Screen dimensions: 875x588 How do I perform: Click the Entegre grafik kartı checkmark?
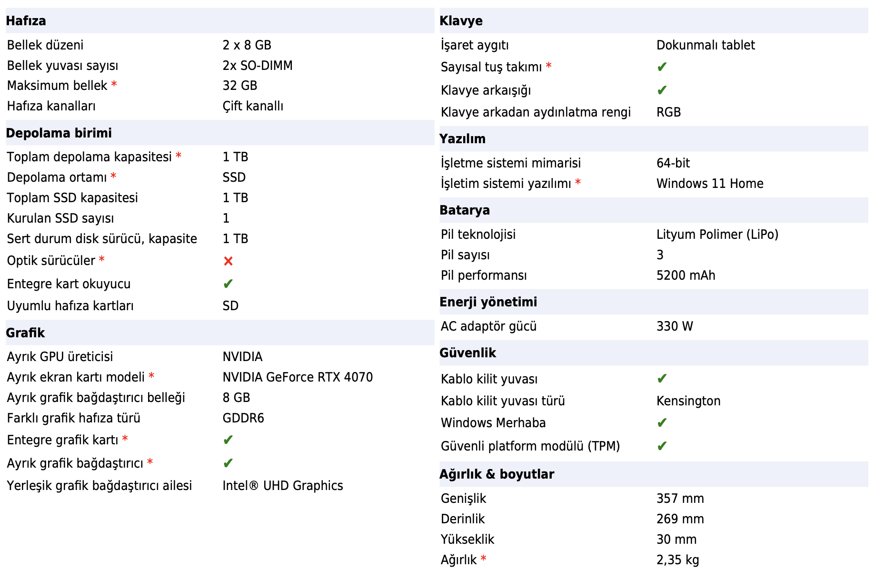click(228, 440)
